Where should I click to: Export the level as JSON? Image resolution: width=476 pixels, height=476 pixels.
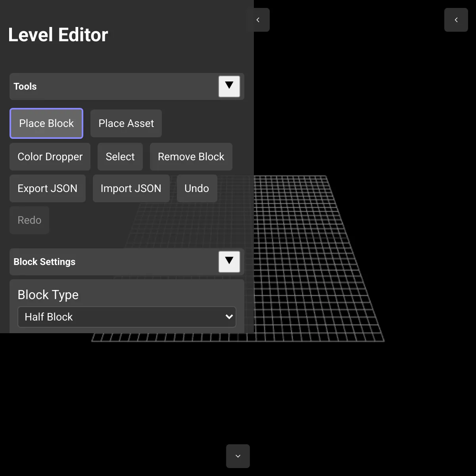[47, 188]
